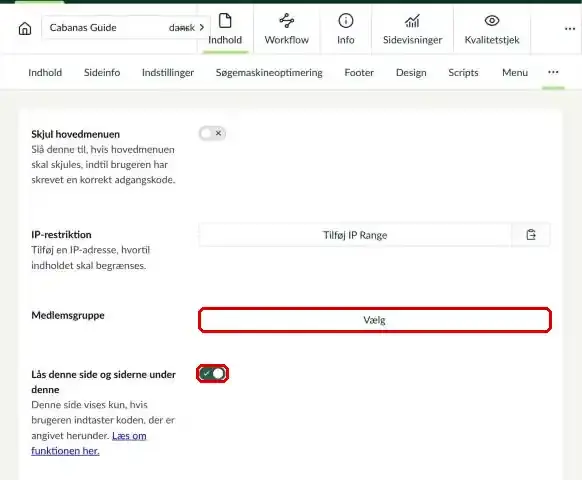582x480 pixels.
Task: Click the IP-restriktion label
Action: tap(61, 235)
